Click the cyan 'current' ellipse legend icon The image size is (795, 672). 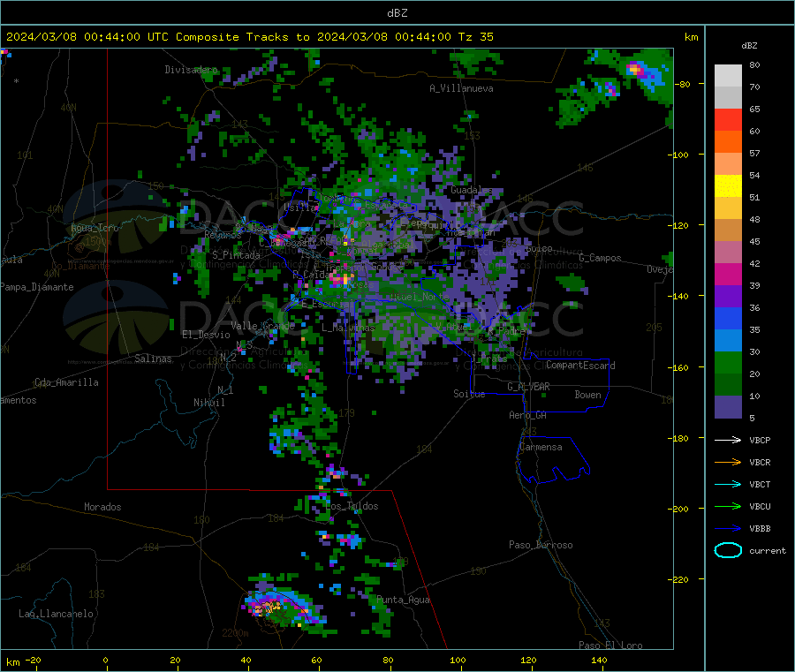tap(728, 550)
